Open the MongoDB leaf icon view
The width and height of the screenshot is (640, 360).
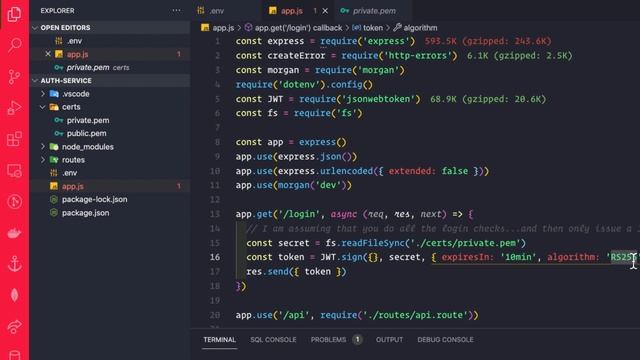click(x=14, y=295)
